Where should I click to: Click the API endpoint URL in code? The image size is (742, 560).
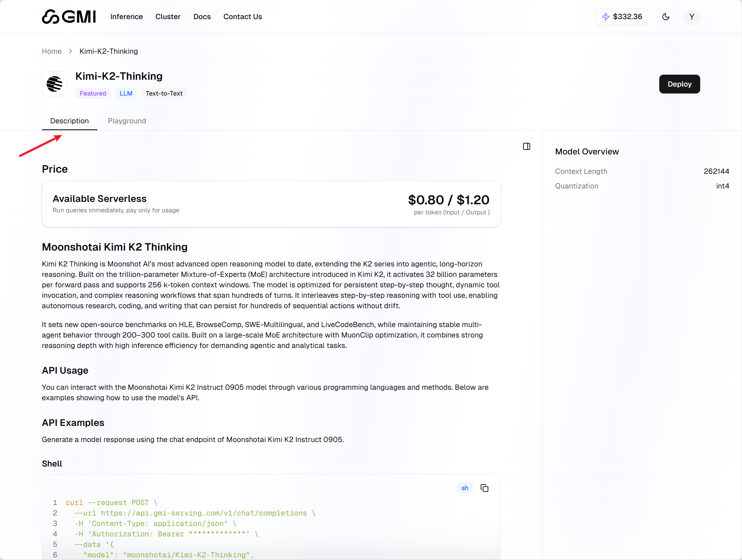click(204, 513)
